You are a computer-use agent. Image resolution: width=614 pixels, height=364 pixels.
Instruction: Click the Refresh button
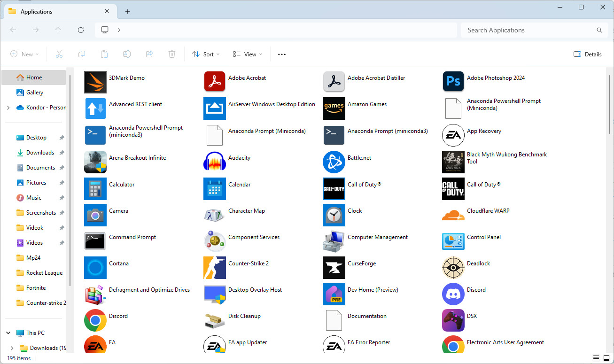pyautogui.click(x=81, y=30)
